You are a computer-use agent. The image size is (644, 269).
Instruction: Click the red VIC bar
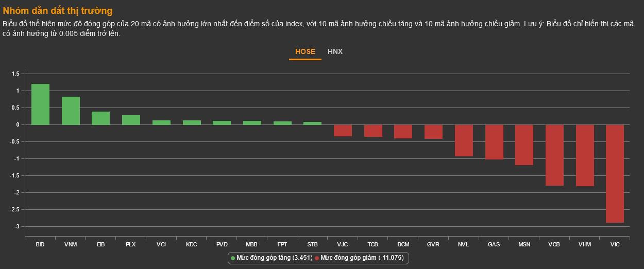615,173
